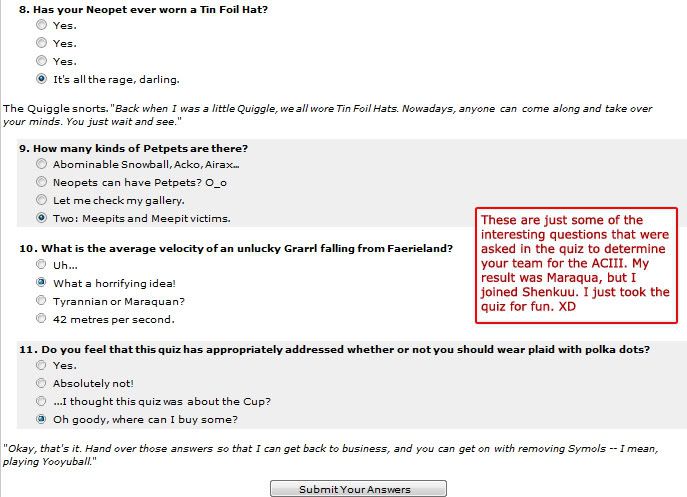687x497 pixels.
Task: Choose 'Absolutely not!' in question 11
Action: [x=41, y=383]
